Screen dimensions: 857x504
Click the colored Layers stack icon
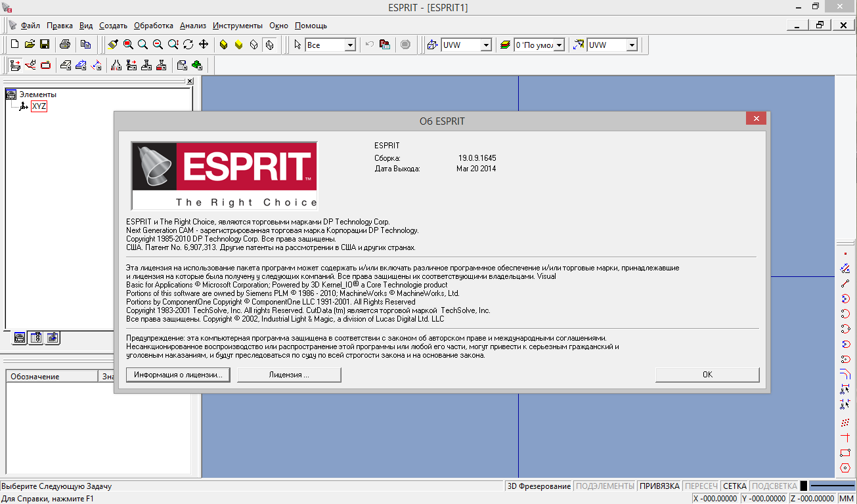pos(505,45)
